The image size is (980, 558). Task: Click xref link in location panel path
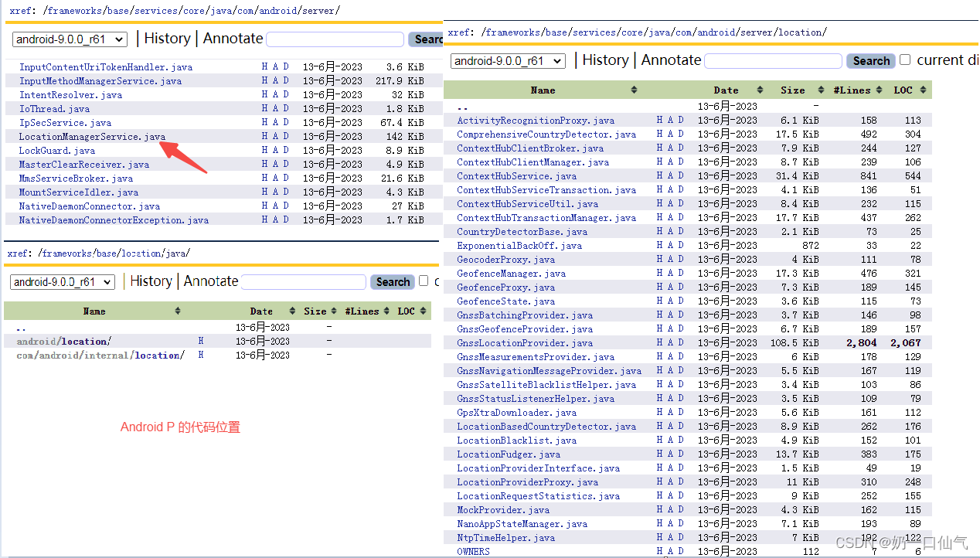[460, 32]
